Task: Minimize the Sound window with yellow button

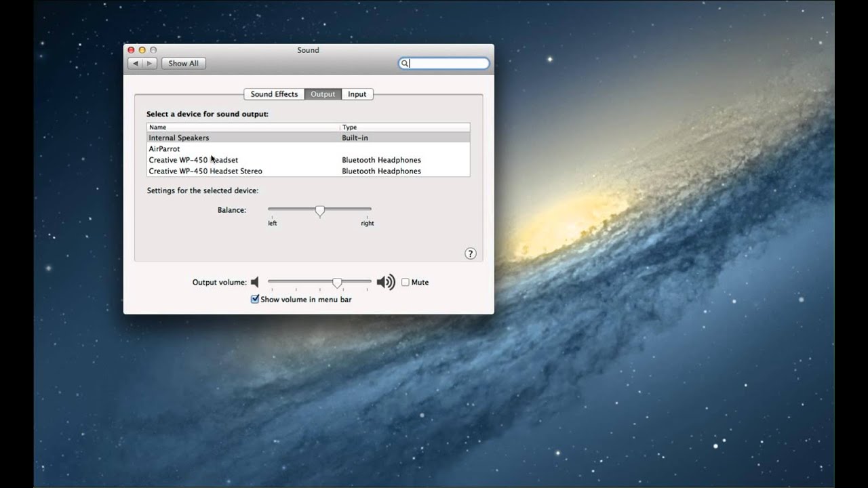Action: point(142,50)
